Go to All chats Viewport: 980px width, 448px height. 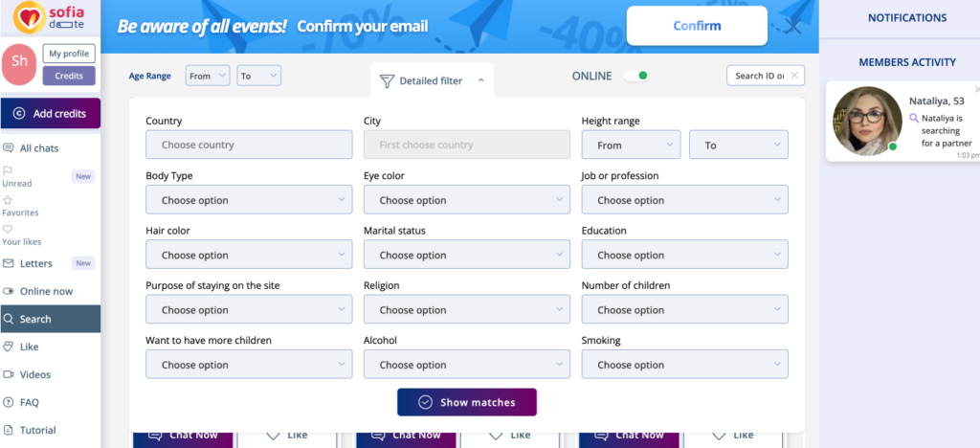click(x=39, y=148)
